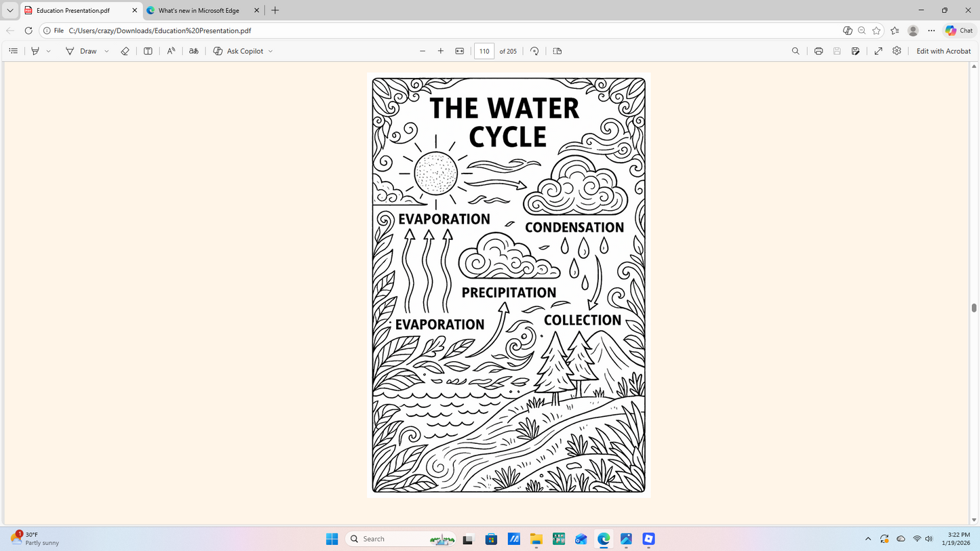Open clock showing 3:22 PM
Screen dimensions: 980x551
coord(955,539)
